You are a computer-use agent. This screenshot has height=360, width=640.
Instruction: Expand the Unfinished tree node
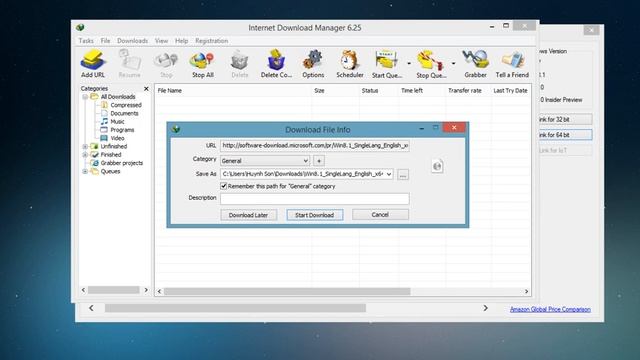coord(85,146)
